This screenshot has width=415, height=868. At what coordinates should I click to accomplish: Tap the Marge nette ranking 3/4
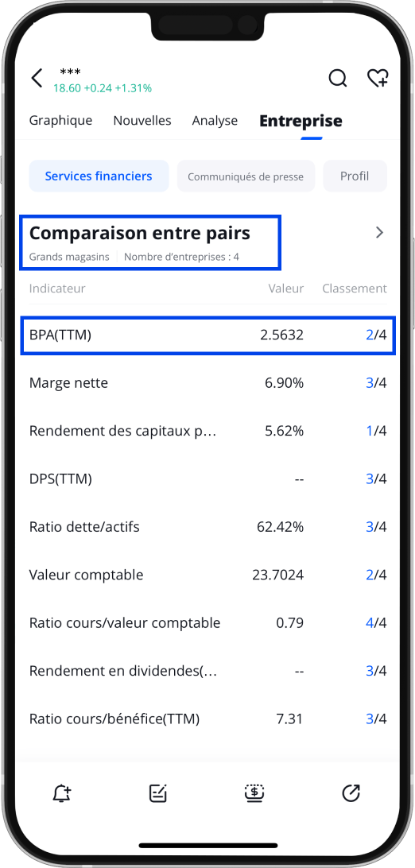376,382
